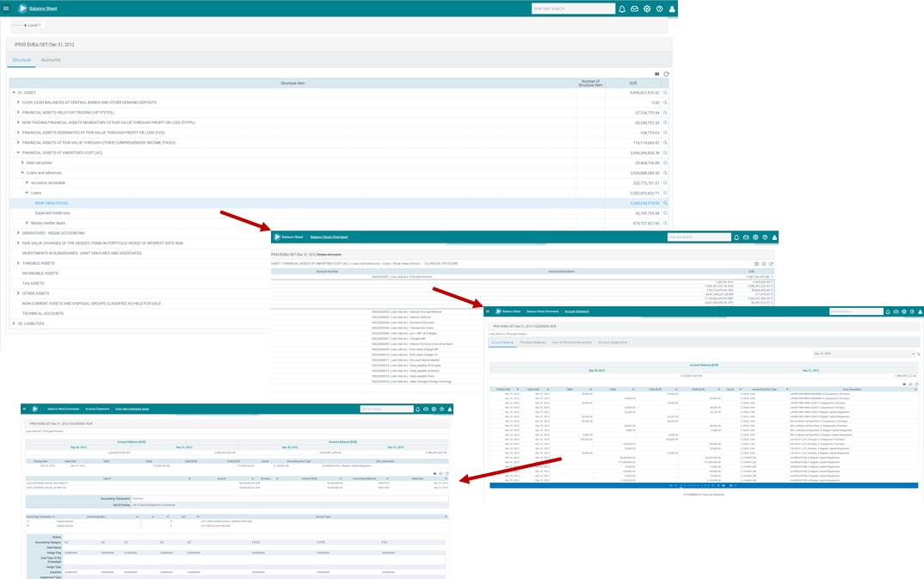Open user profile icon in Balance Sheet window
This screenshot has width=924, height=579.
tap(672, 9)
